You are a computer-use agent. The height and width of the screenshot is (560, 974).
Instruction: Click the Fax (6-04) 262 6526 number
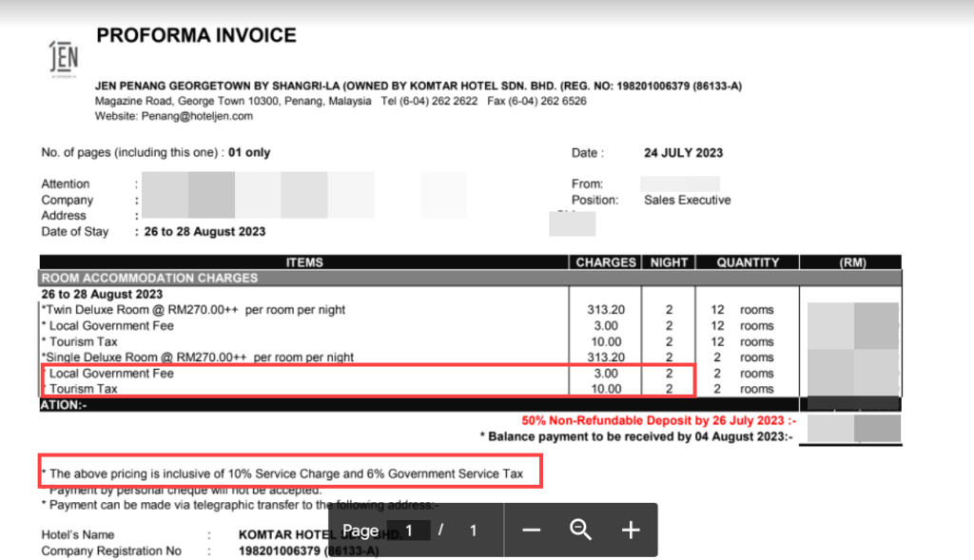(536, 101)
